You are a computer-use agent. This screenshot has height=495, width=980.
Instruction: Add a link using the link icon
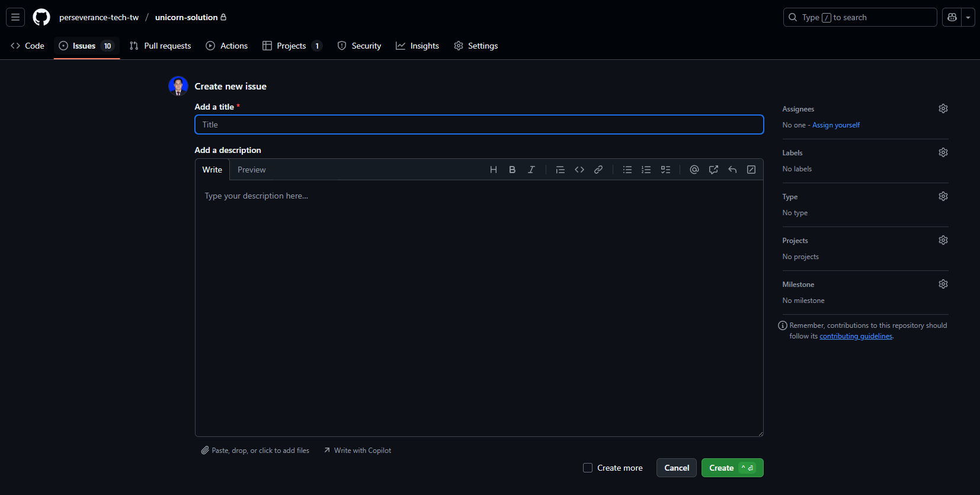pyautogui.click(x=598, y=170)
